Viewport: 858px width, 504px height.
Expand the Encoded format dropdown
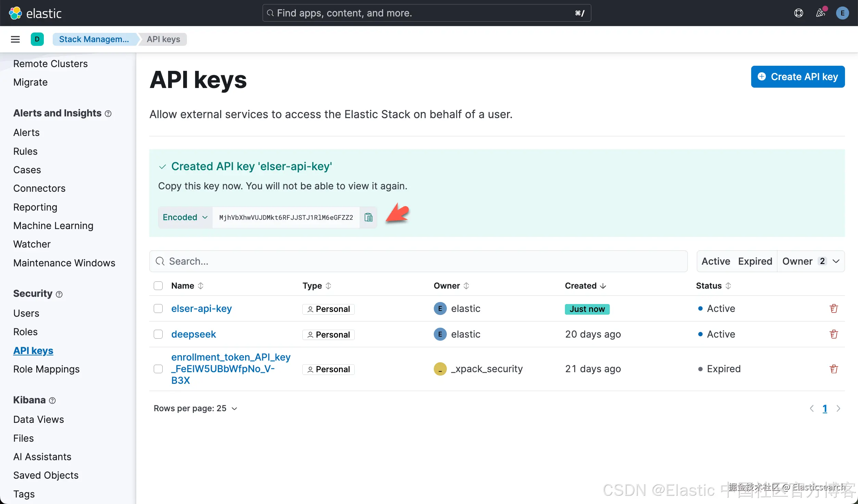[x=185, y=217]
